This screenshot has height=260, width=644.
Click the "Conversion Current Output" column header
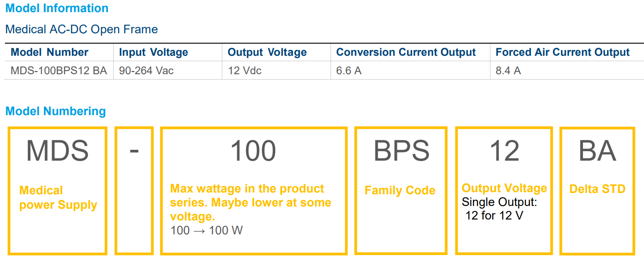pos(406,52)
